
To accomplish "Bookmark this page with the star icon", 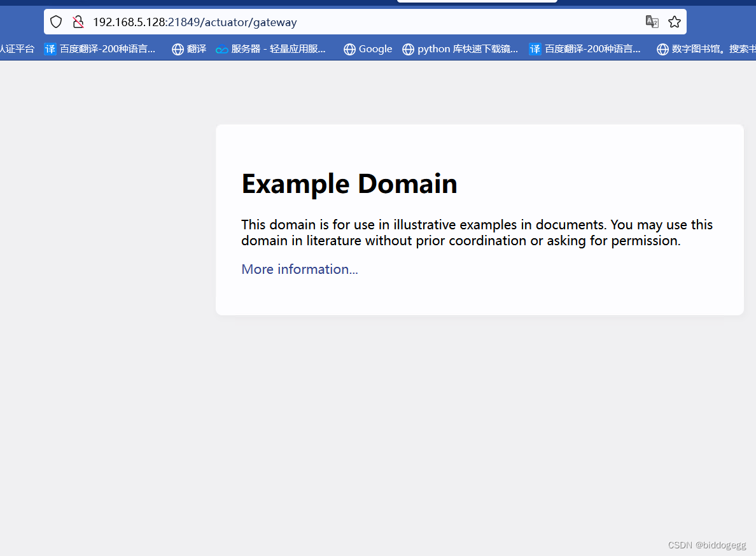I will click(675, 22).
